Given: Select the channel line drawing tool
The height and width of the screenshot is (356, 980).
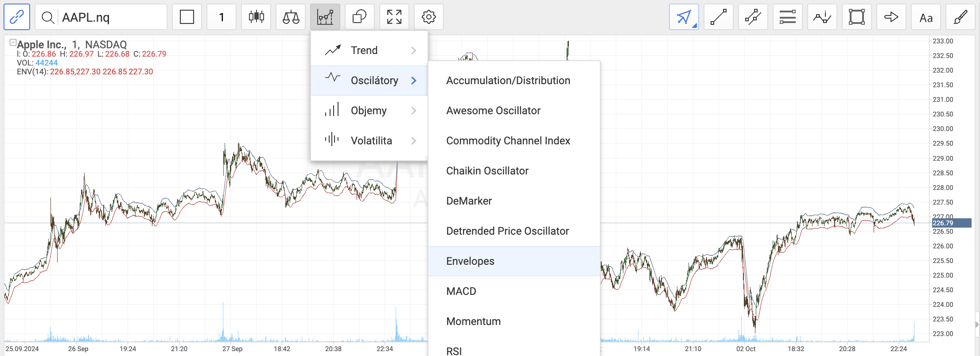Looking at the screenshot, I should click(x=753, y=17).
